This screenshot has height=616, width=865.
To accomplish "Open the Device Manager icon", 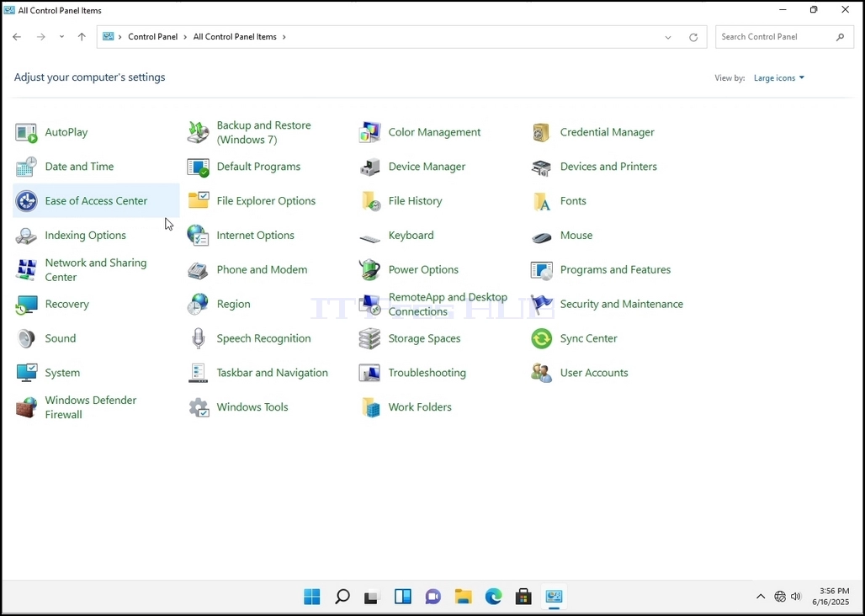I will click(369, 167).
